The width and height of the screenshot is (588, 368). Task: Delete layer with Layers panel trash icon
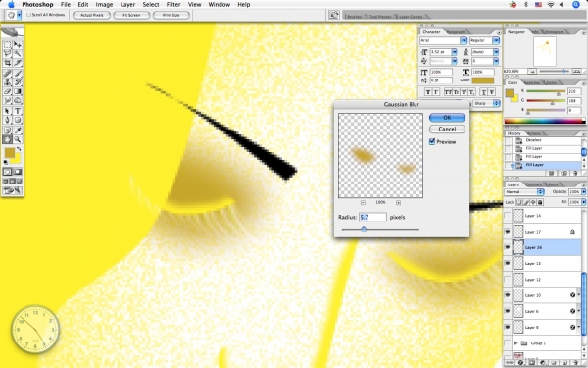(x=575, y=363)
